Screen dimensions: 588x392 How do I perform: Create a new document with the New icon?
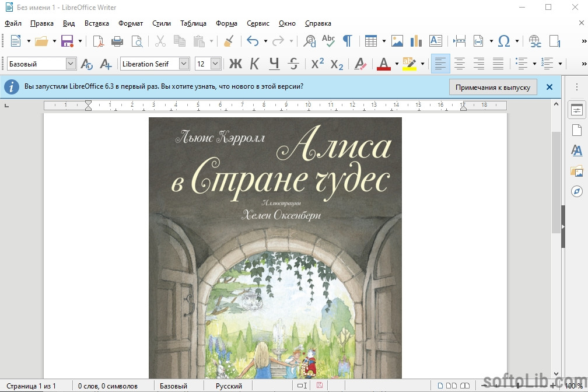click(x=16, y=41)
